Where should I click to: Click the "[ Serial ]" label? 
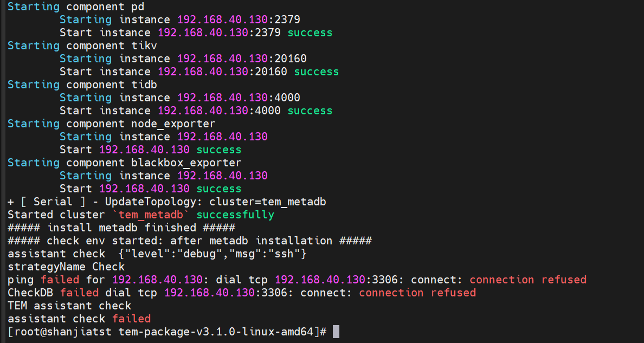[x=47, y=202]
